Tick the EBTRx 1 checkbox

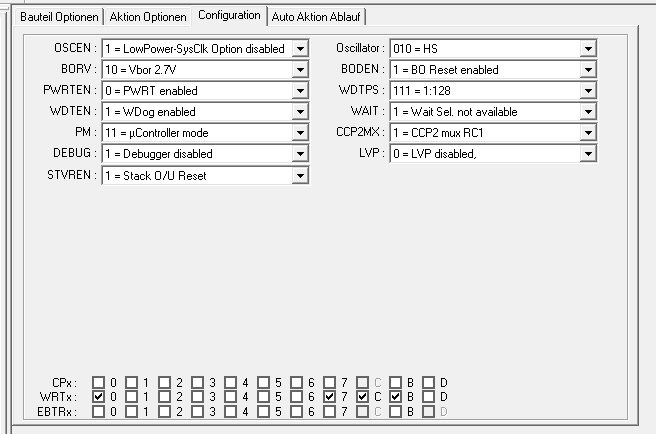click(x=131, y=411)
